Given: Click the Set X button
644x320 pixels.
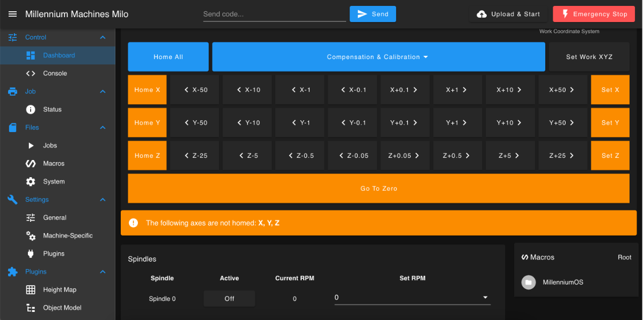Looking at the screenshot, I should [610, 90].
